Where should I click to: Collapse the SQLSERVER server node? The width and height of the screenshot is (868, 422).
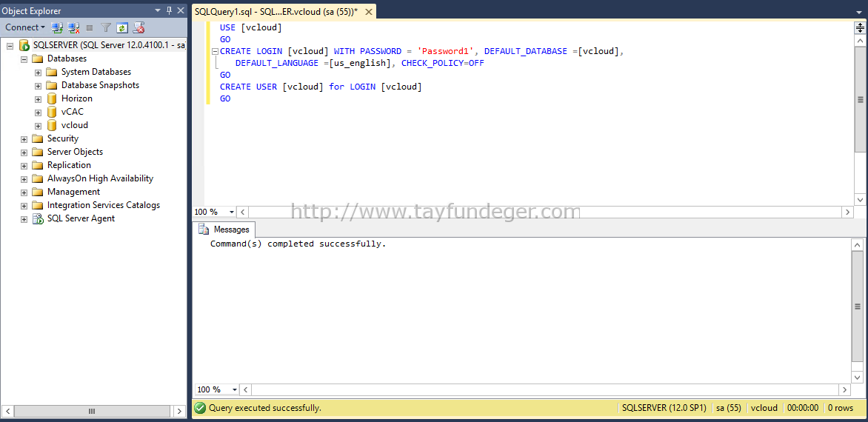point(10,45)
